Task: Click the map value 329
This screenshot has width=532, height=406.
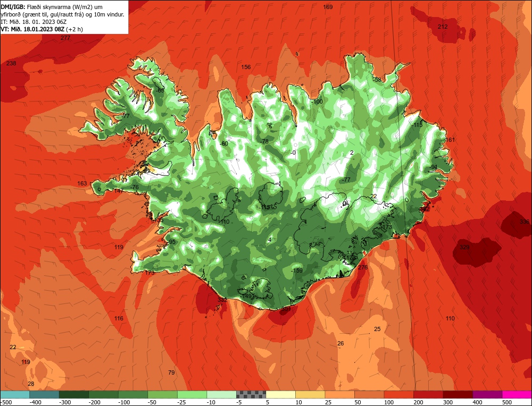Action: tap(464, 248)
